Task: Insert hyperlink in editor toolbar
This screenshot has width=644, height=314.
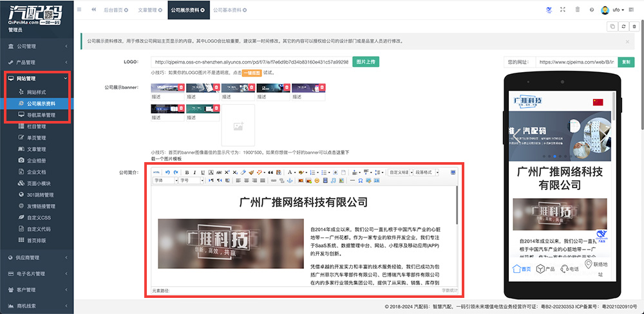Action: point(274,181)
